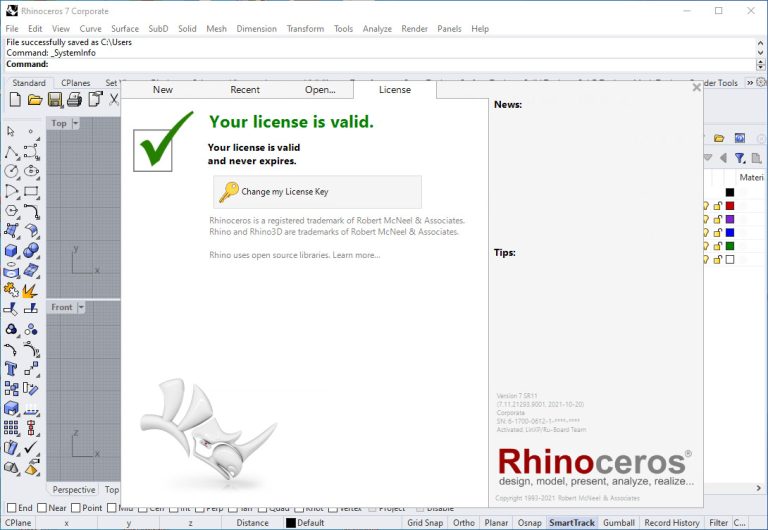Open the Curve menu

(90, 28)
